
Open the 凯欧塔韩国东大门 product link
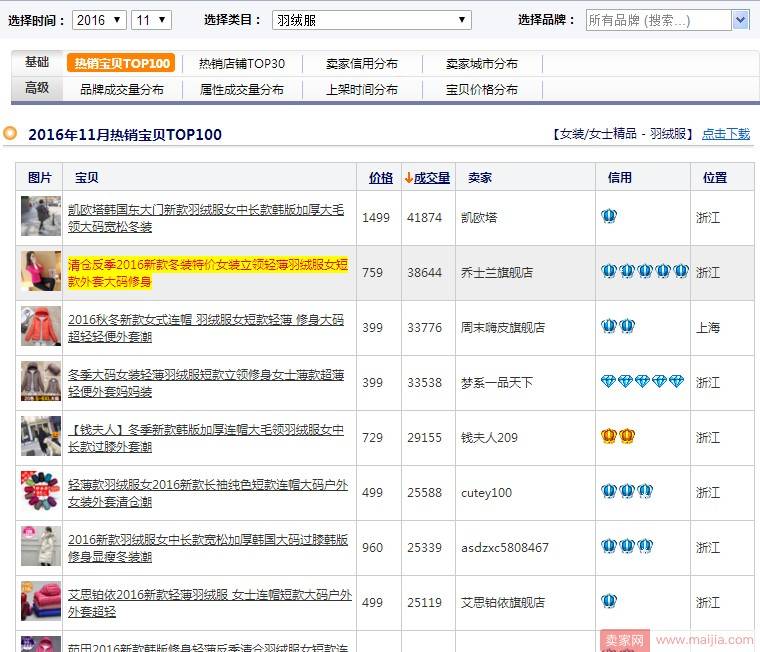click(x=206, y=218)
